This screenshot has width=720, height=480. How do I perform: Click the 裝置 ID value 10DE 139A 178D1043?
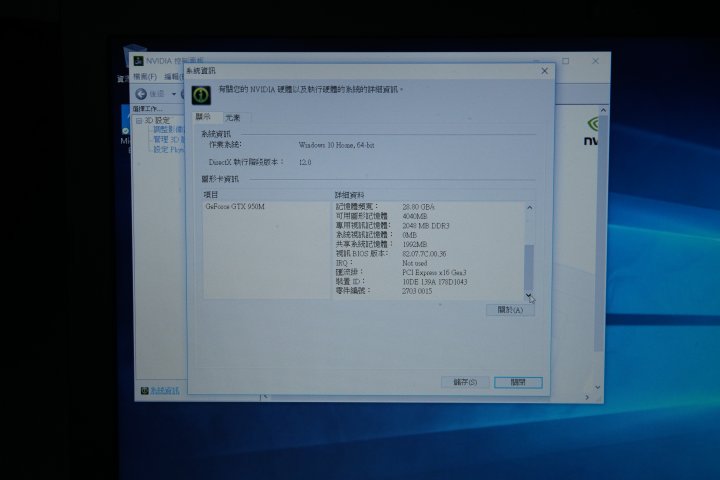(434, 282)
